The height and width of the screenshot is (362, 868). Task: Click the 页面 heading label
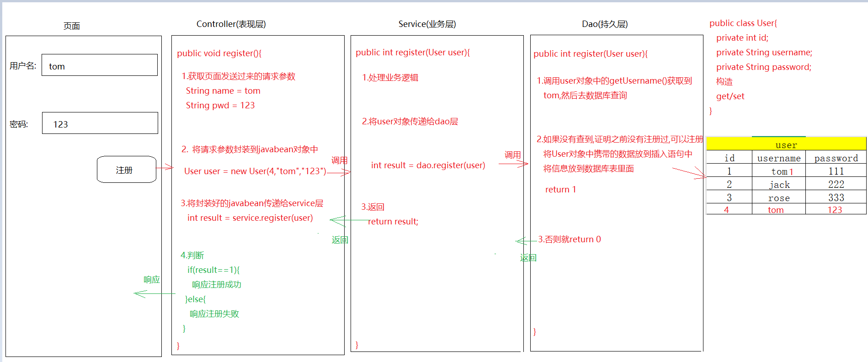tap(72, 26)
